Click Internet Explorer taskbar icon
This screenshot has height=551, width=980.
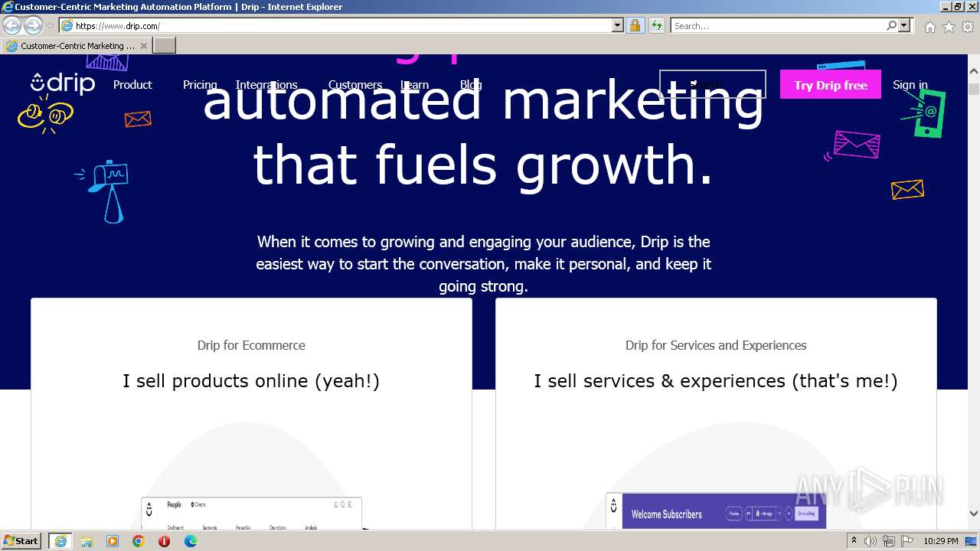tap(60, 541)
